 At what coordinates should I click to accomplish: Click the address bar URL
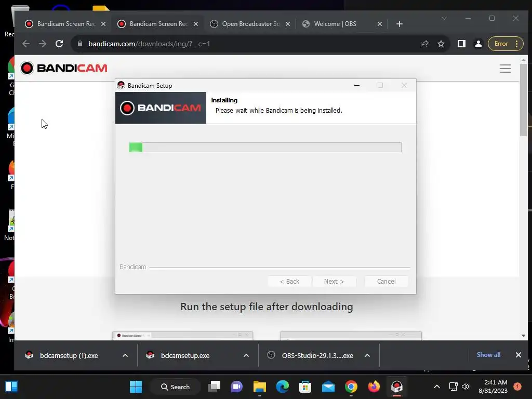[x=149, y=44]
